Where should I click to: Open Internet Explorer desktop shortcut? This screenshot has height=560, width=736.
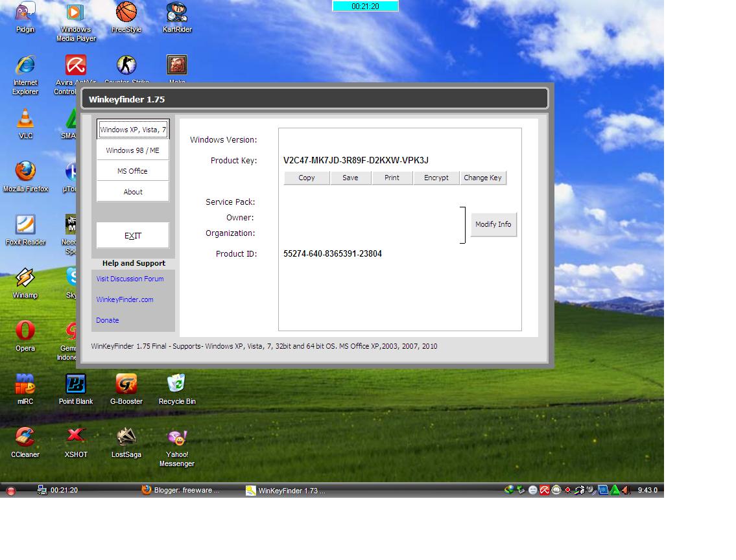(x=25, y=75)
